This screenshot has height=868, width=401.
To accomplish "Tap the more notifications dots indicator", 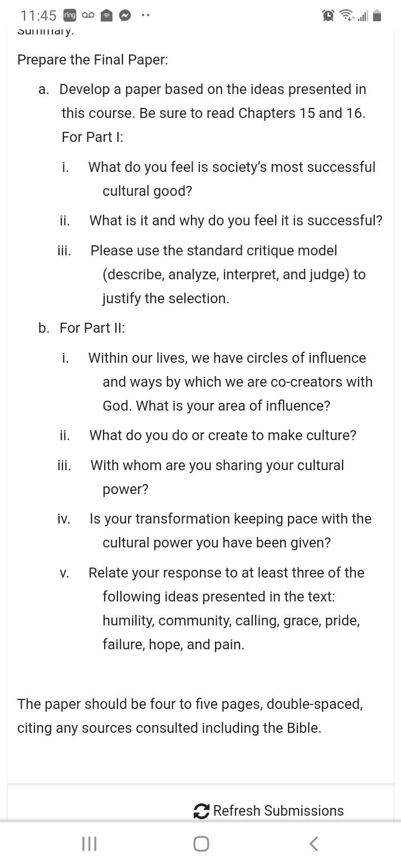I will click(145, 16).
